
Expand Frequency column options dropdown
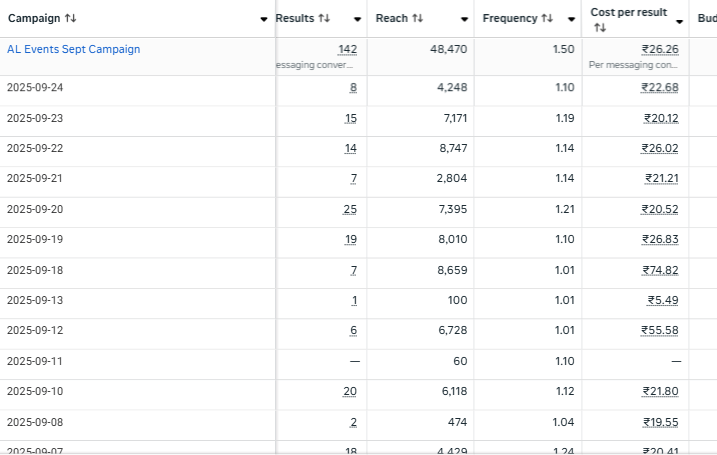571,20
